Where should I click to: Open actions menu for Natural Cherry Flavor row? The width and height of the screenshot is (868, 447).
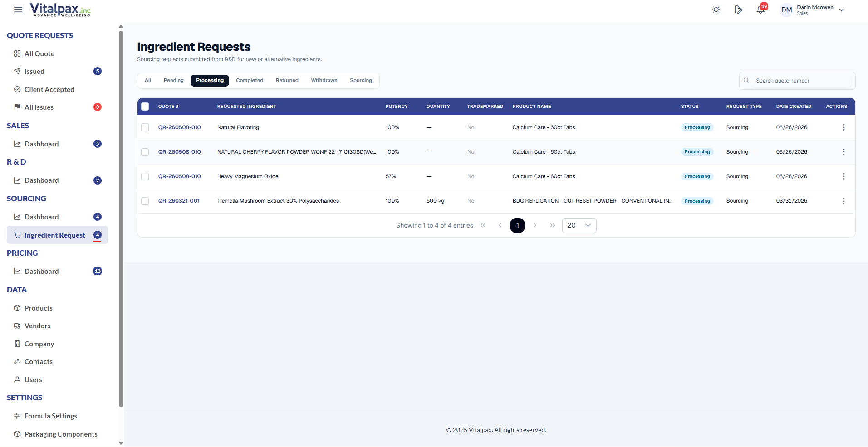[x=844, y=152]
